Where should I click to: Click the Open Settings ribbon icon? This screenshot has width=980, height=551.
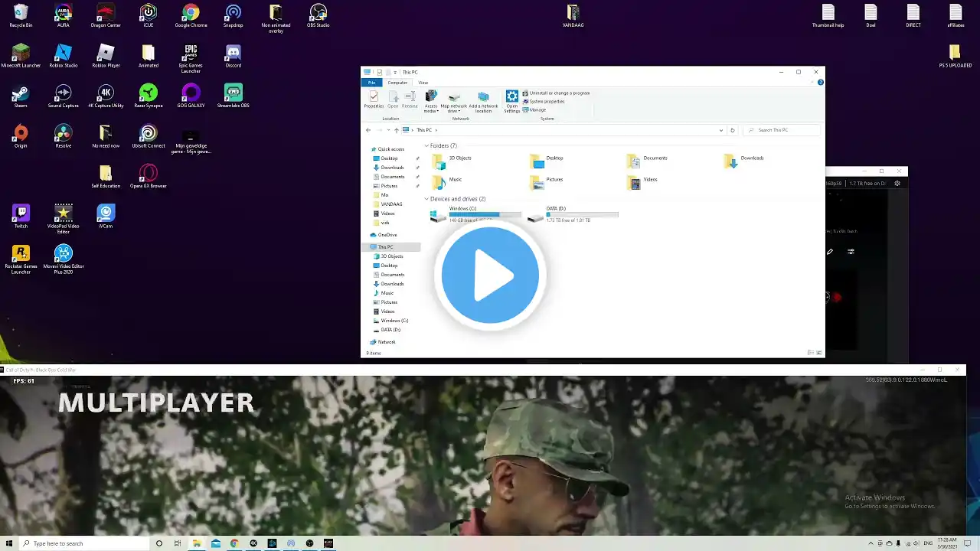511,102
